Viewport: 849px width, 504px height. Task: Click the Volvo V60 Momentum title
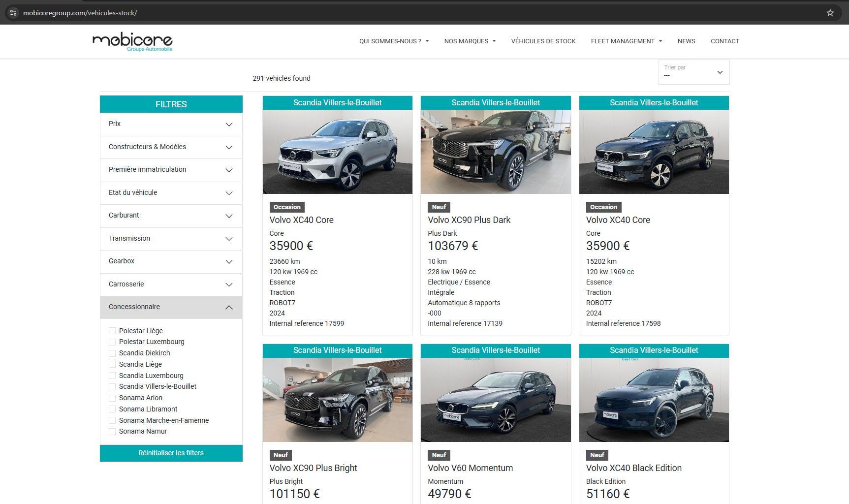(x=470, y=468)
